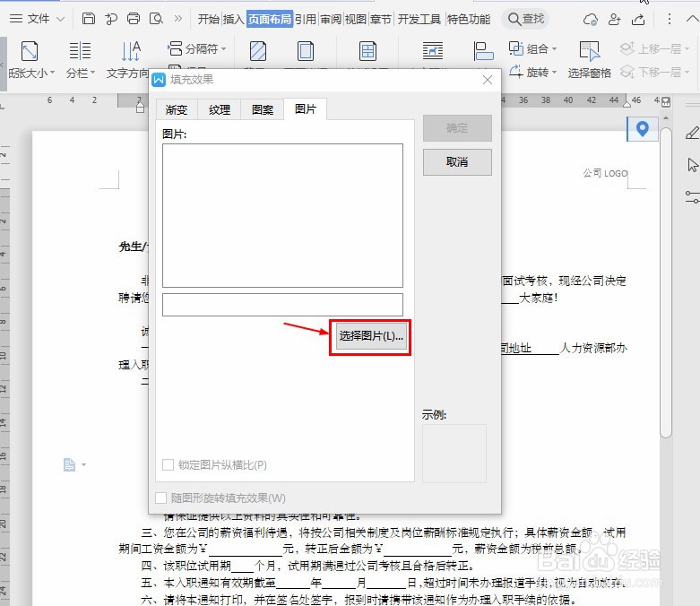
Task: Click the picture preview area
Action: pyautogui.click(x=282, y=215)
